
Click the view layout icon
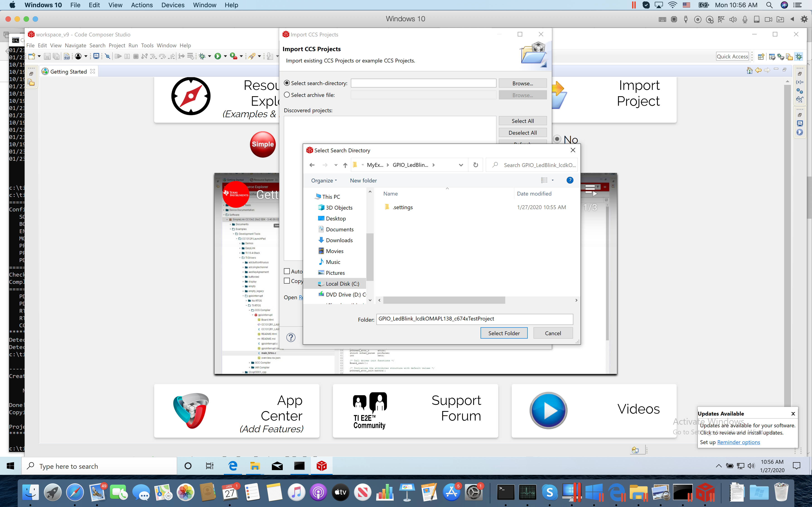(x=544, y=180)
